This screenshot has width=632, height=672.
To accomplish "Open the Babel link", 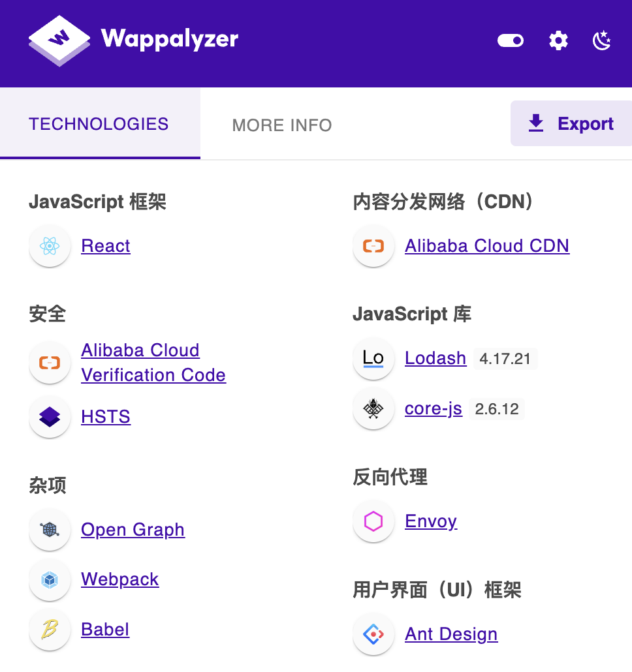I will (105, 630).
